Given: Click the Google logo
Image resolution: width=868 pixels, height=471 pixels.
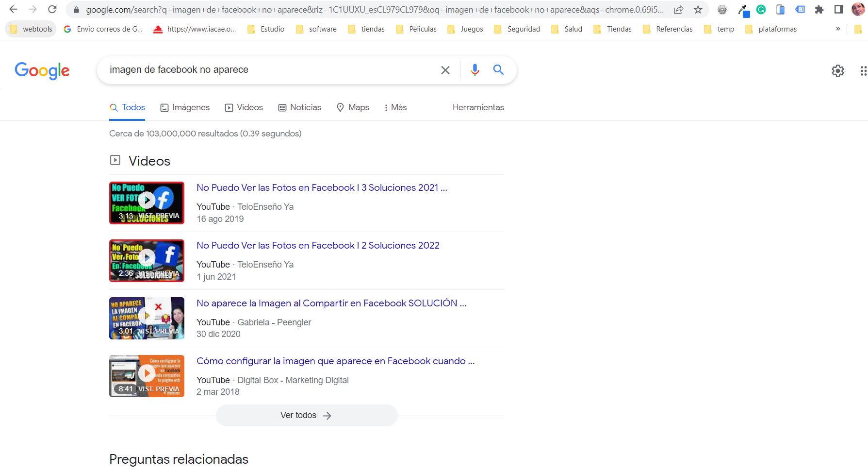Looking at the screenshot, I should click(x=42, y=71).
